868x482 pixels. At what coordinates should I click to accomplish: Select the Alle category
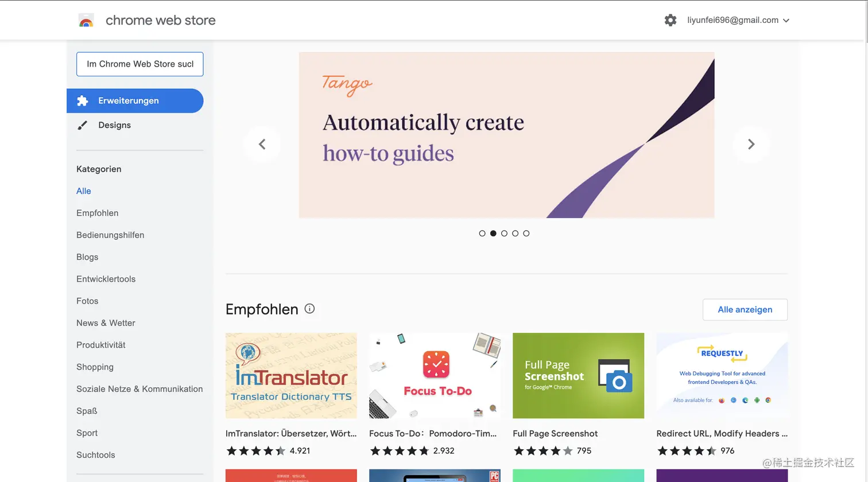[x=84, y=191]
